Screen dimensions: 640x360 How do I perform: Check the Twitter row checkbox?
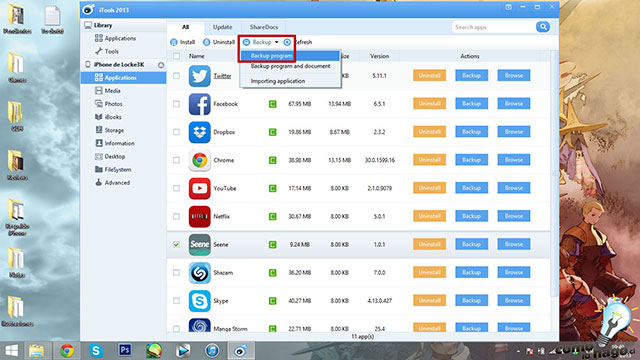(176, 76)
